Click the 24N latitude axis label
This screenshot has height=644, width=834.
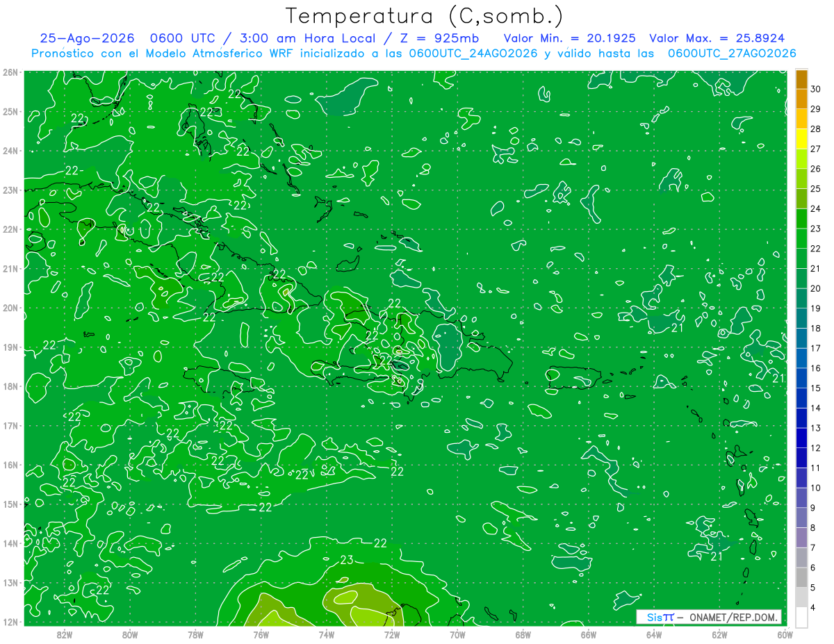pos(10,151)
